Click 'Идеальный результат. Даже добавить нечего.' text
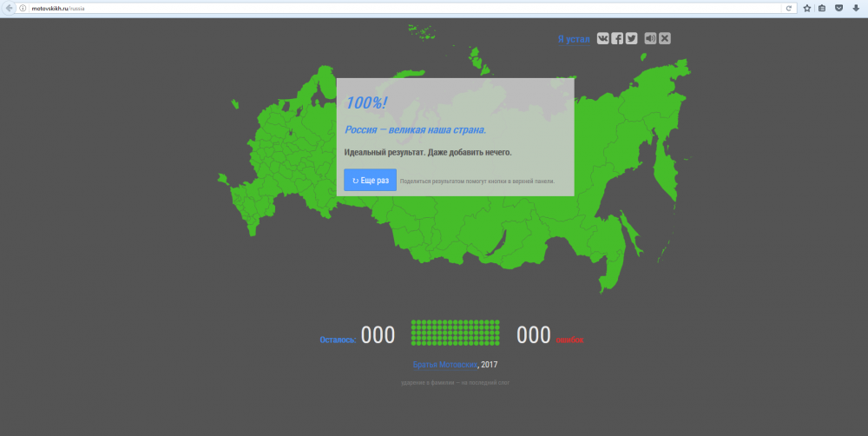The image size is (868, 436). point(428,152)
